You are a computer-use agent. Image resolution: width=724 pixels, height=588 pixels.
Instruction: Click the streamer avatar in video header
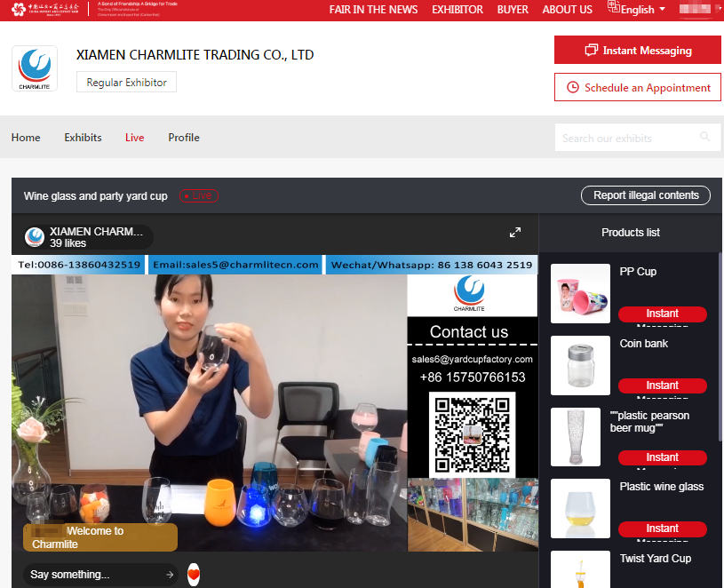pos(35,237)
